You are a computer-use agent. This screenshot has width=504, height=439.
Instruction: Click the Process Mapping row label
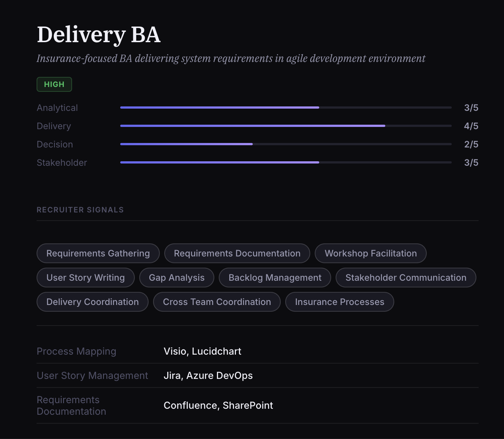(x=76, y=351)
